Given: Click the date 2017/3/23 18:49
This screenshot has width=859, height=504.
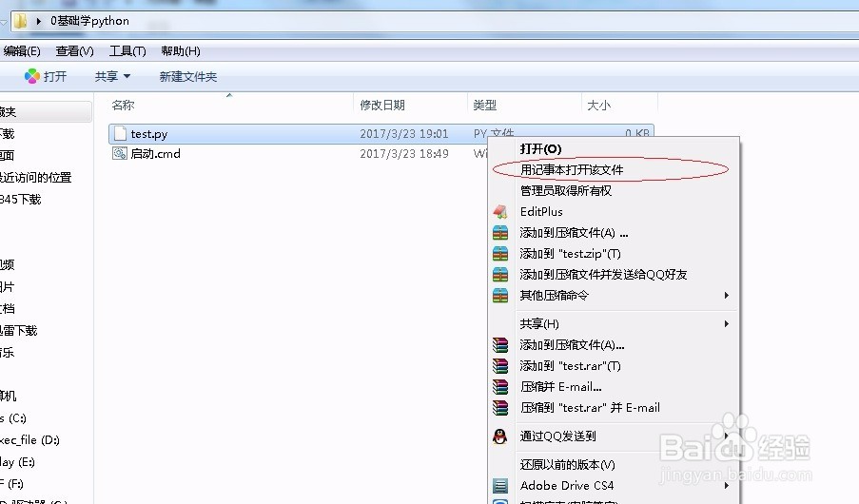Looking at the screenshot, I should point(403,153).
